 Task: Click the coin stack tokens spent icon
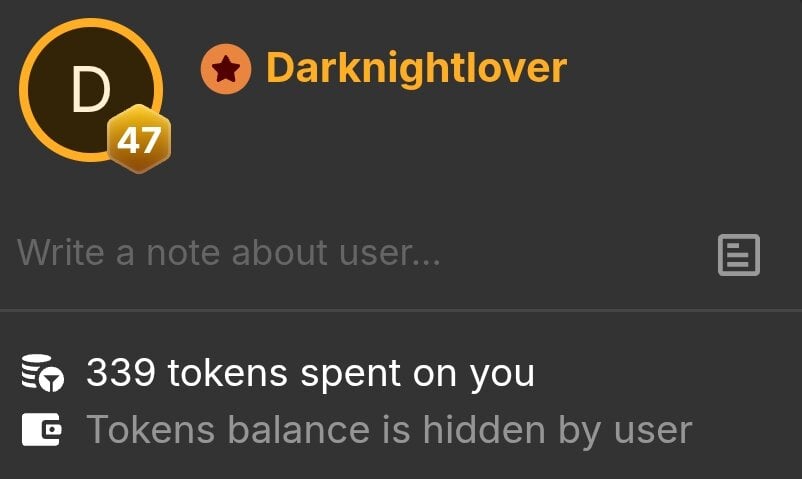[42, 373]
